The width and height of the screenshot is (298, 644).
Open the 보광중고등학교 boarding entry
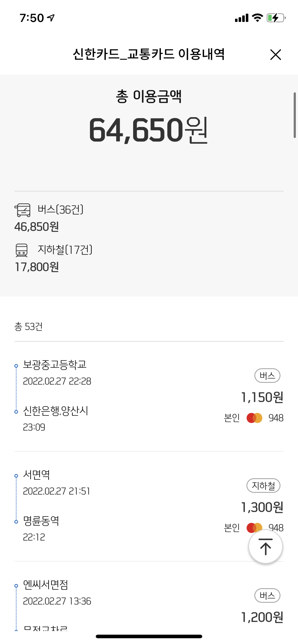(55, 365)
